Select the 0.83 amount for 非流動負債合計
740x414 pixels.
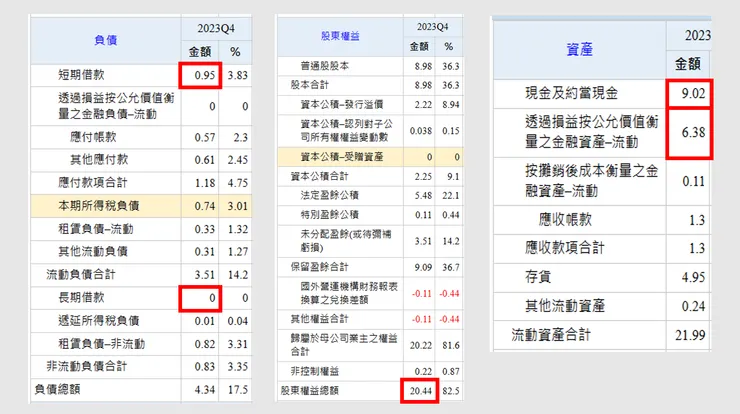click(x=205, y=367)
